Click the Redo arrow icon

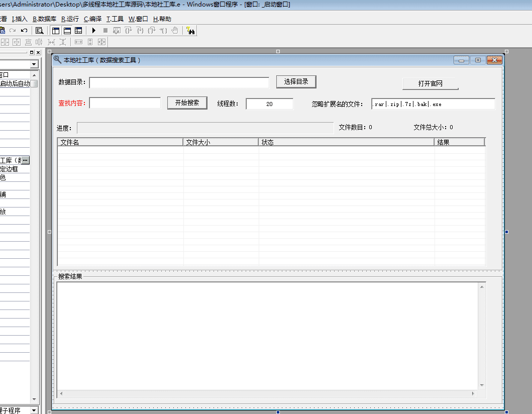pos(13,31)
